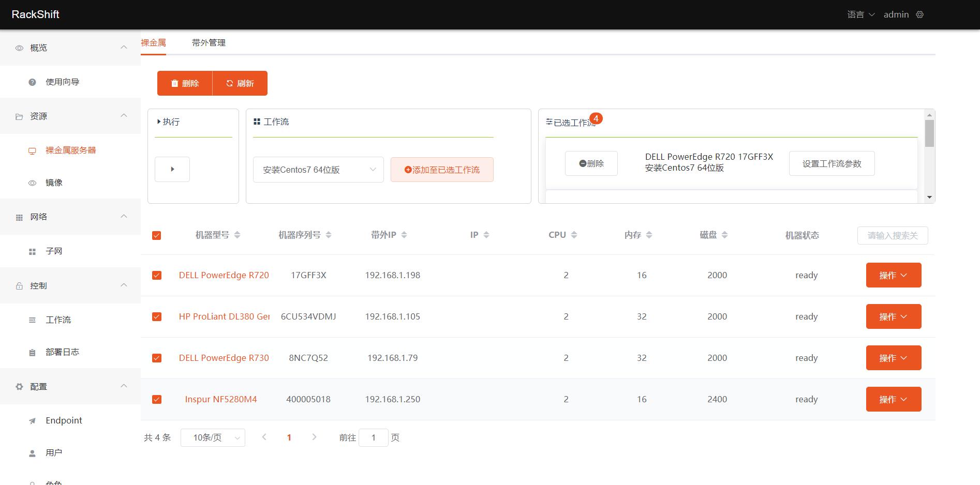Click the refresh (刷新) button
The height and width of the screenshot is (485, 980).
(x=240, y=83)
